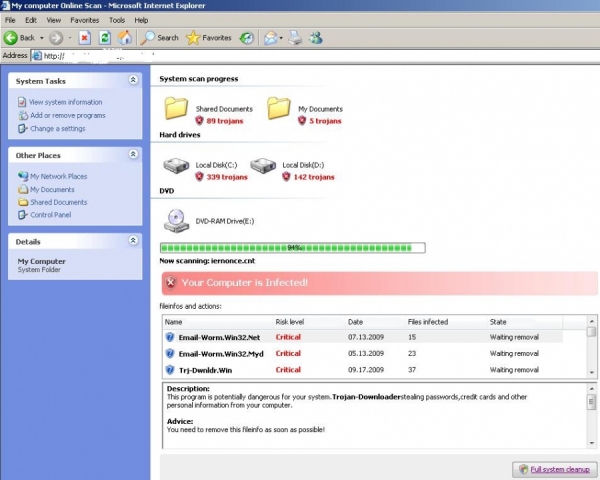
Task: Click View system information link
Action: pos(65,102)
